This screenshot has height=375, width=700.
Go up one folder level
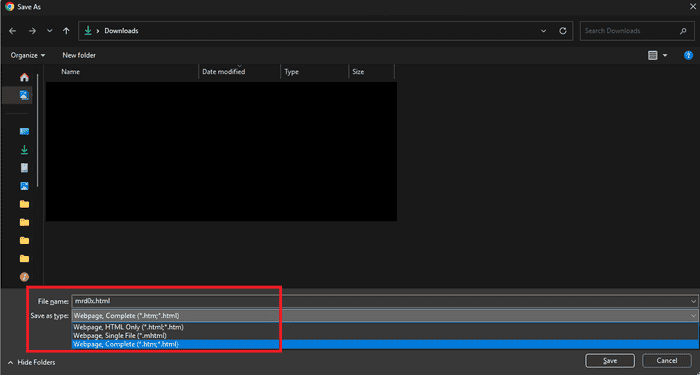coord(66,31)
